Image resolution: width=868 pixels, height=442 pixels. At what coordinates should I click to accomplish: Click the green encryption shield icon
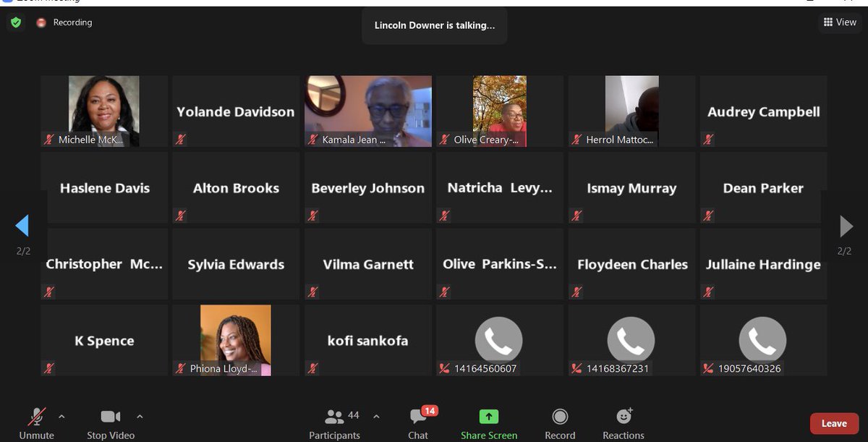[16, 22]
